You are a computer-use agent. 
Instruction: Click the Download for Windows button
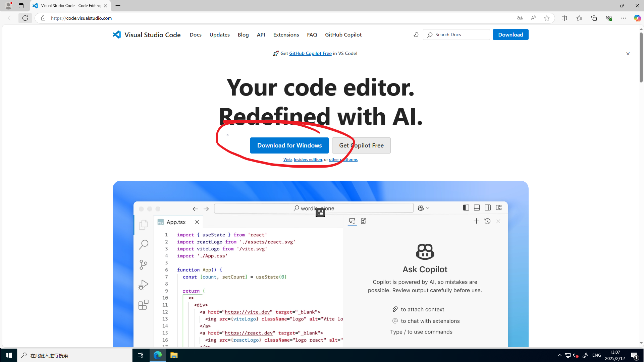[289, 145]
